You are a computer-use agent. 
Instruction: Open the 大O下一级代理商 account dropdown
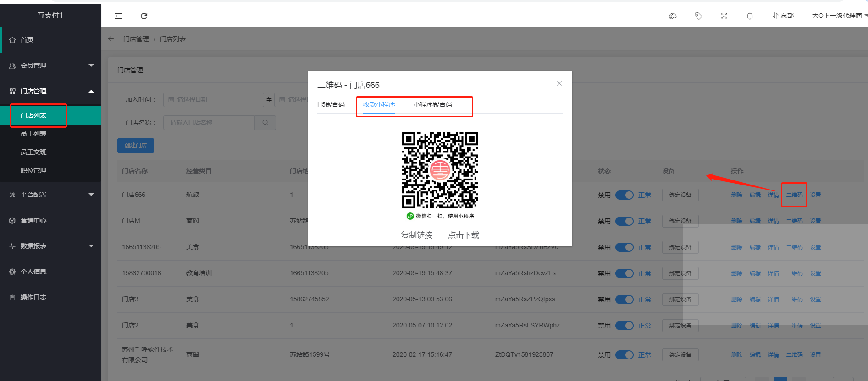click(839, 16)
